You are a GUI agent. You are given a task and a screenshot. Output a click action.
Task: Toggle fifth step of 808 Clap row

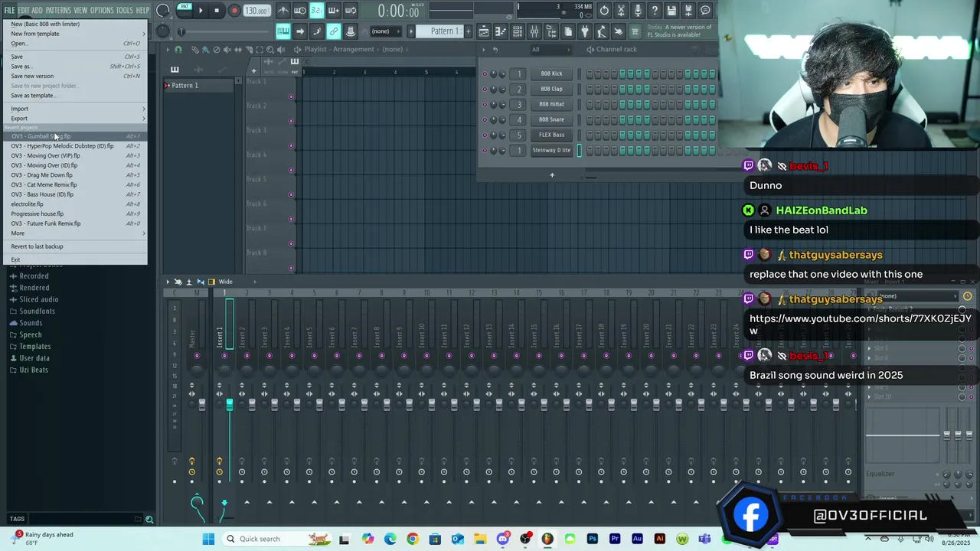click(622, 89)
